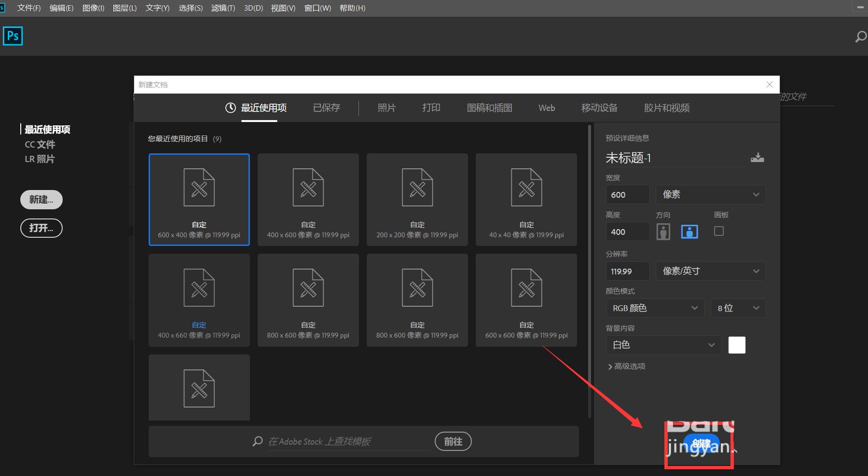Open the 3D(D) menu
This screenshot has height=476, width=868.
click(x=253, y=8)
